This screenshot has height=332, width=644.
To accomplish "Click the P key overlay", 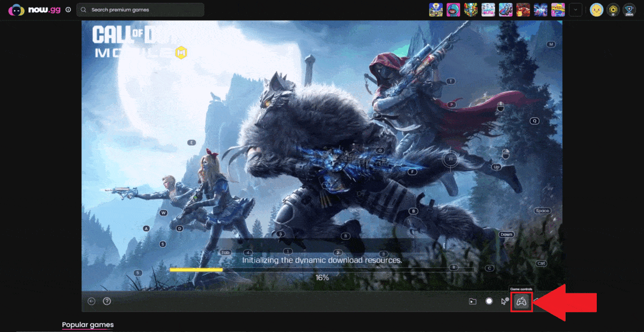I will [x=451, y=104].
